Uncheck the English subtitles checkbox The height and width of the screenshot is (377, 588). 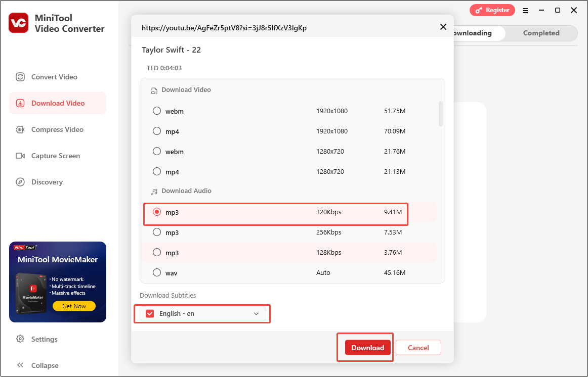[150, 314]
